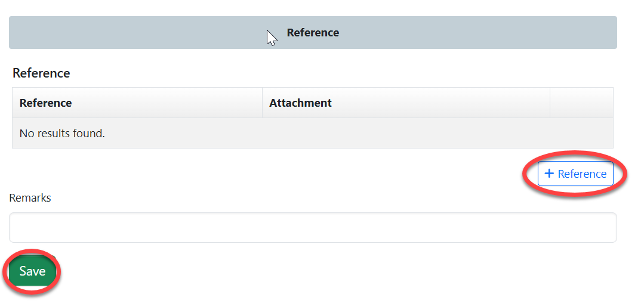
Task: Click the Reference heading above the table
Action: click(41, 73)
